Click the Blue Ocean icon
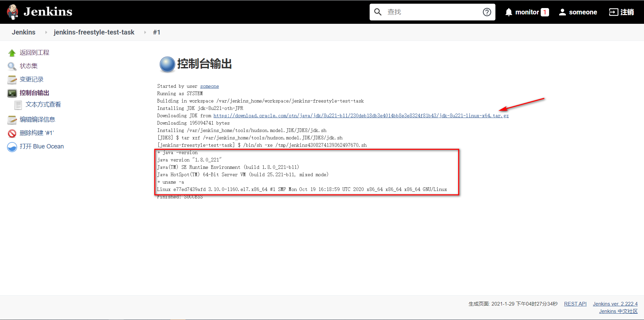 [12, 147]
